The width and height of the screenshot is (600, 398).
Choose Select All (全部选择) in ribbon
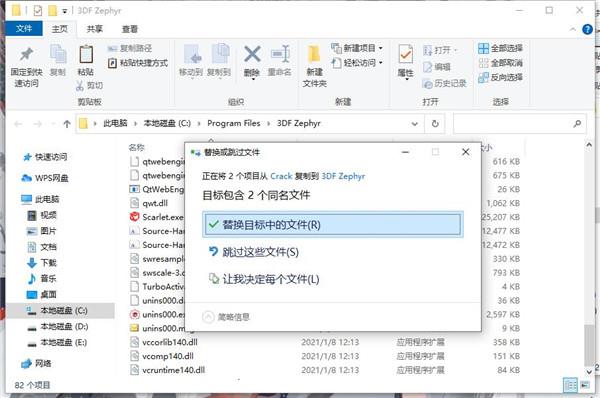pos(500,48)
